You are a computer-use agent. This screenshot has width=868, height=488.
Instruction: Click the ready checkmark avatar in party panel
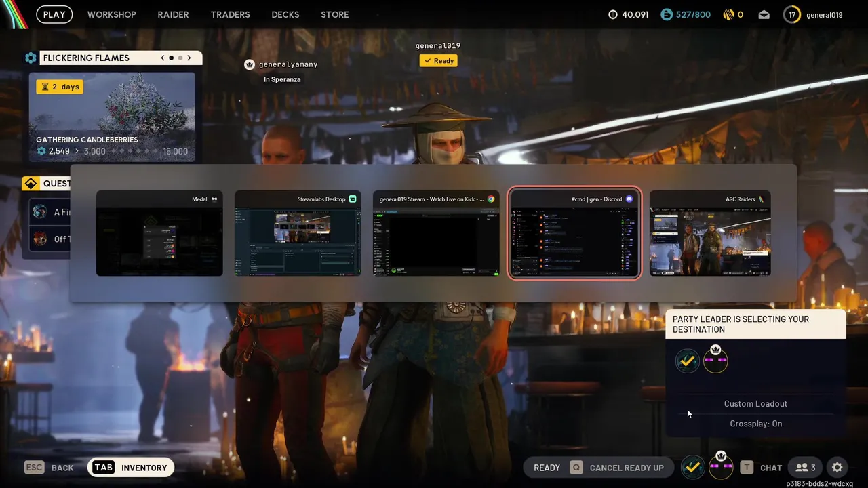[x=688, y=361]
